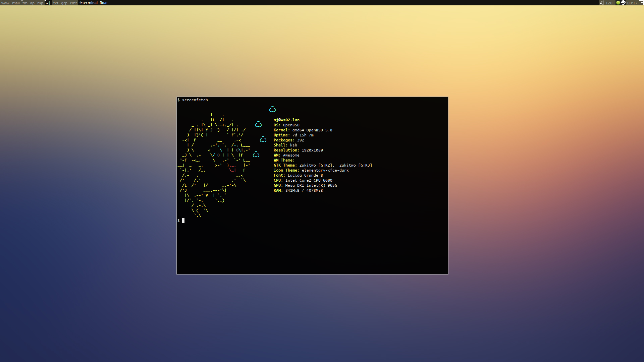The height and width of the screenshot is (362, 644).
Task: Switch to the txt tag
Action: coord(56,3)
